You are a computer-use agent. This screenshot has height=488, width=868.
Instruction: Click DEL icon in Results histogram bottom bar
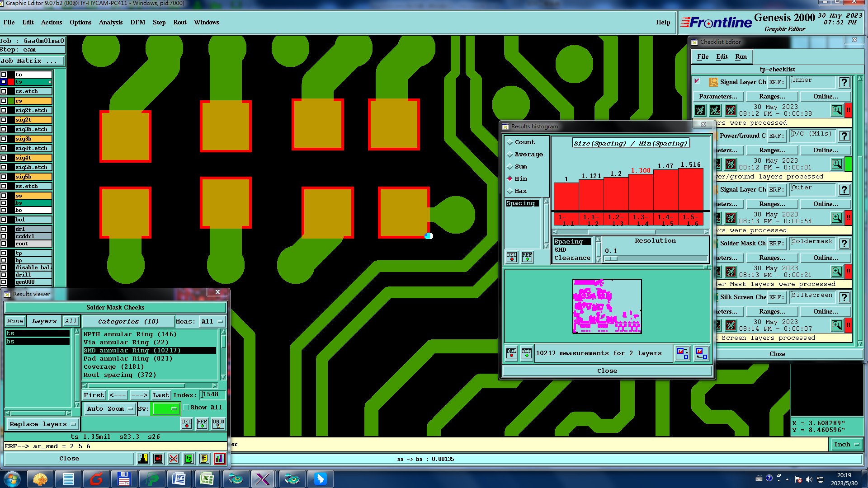[x=511, y=353]
